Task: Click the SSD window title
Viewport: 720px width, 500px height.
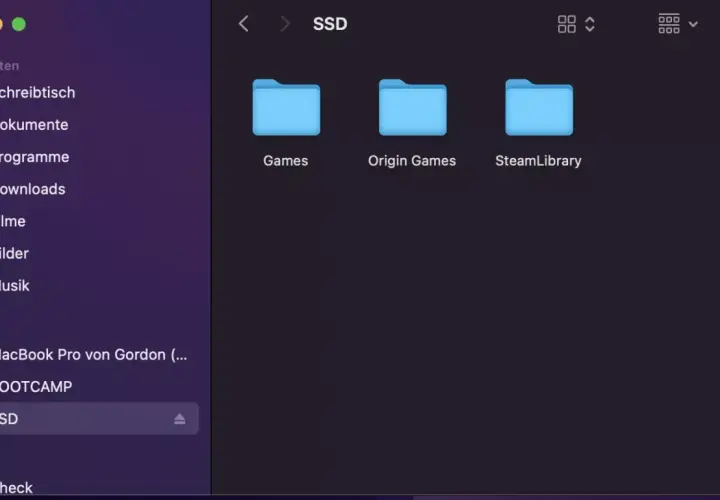Action: (330, 24)
